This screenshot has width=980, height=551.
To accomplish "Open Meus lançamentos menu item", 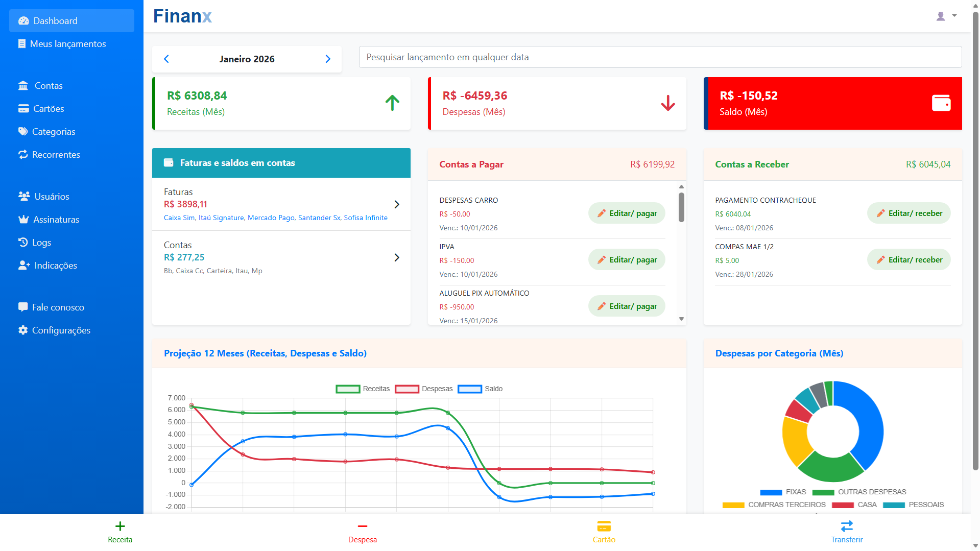I will point(68,43).
